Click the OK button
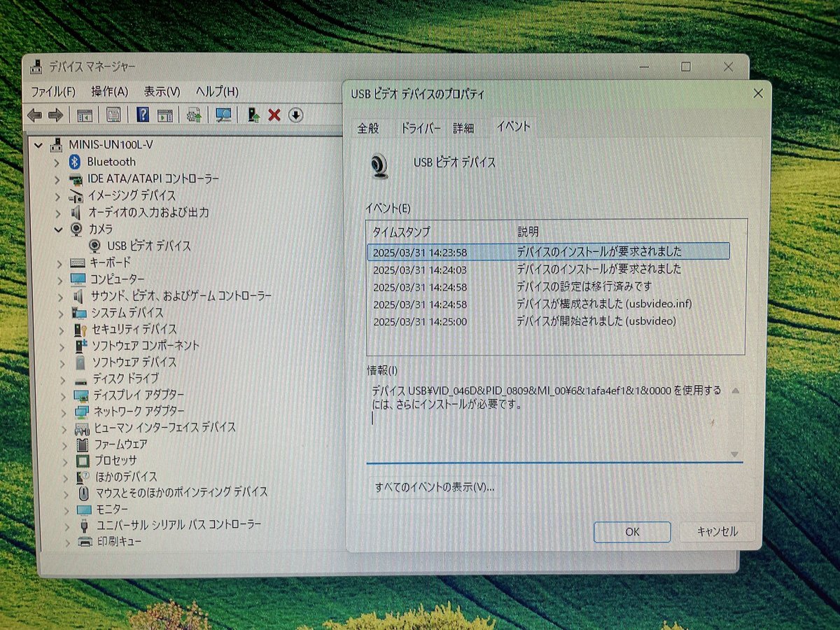This screenshot has height=630, width=840. click(x=632, y=532)
